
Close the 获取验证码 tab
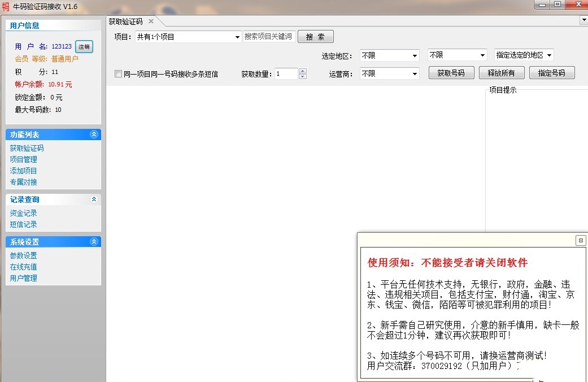151,21
